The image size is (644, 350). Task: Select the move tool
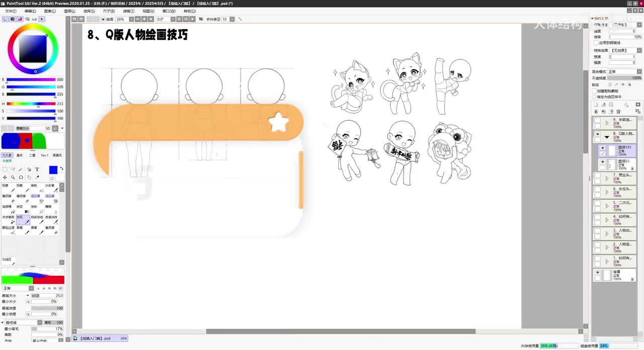(x=5, y=178)
